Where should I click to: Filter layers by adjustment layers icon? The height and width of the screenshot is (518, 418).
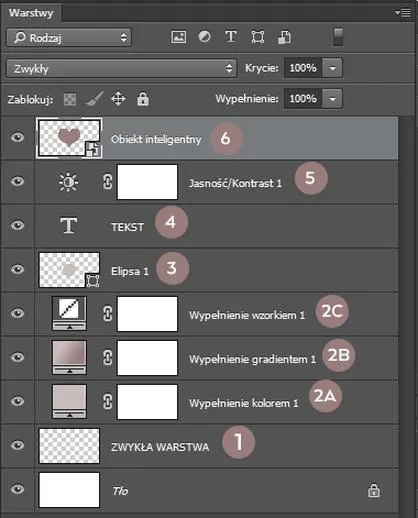pyautogui.click(x=204, y=37)
